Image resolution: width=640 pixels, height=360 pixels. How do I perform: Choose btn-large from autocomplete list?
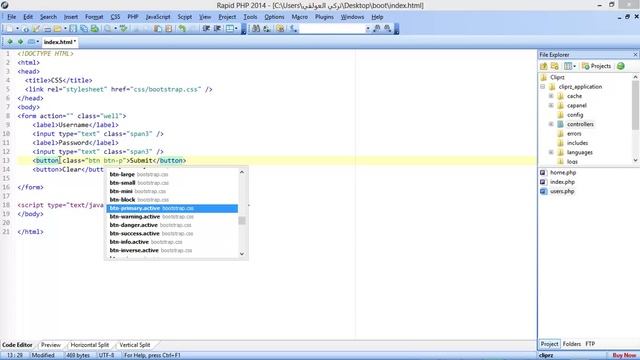172,174
